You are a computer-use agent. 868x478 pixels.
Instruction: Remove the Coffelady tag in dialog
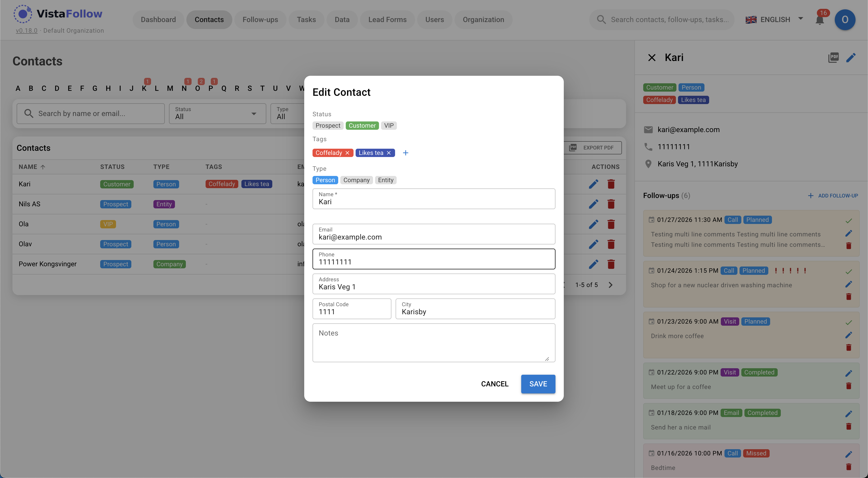point(347,153)
